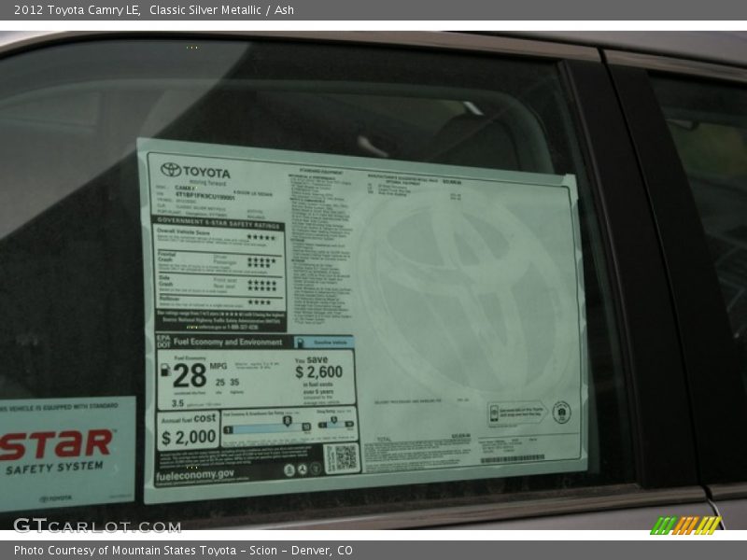The width and height of the screenshot is (747, 560).
Task: Click the smog rating slider scale
Action: [x=335, y=424]
